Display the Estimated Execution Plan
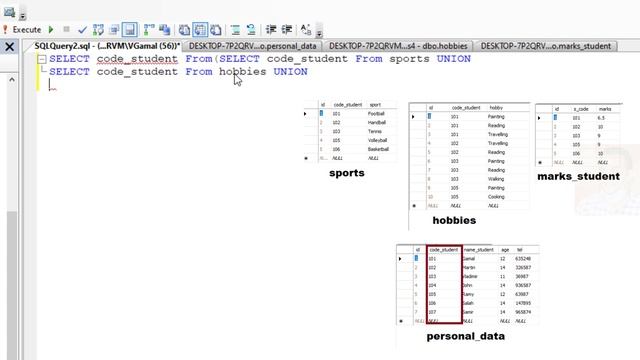The image size is (640, 360). (98, 30)
